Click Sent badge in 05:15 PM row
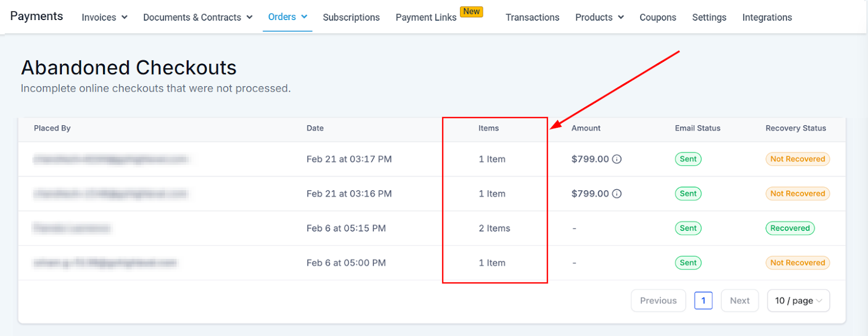This screenshot has width=868, height=336. [x=688, y=229]
